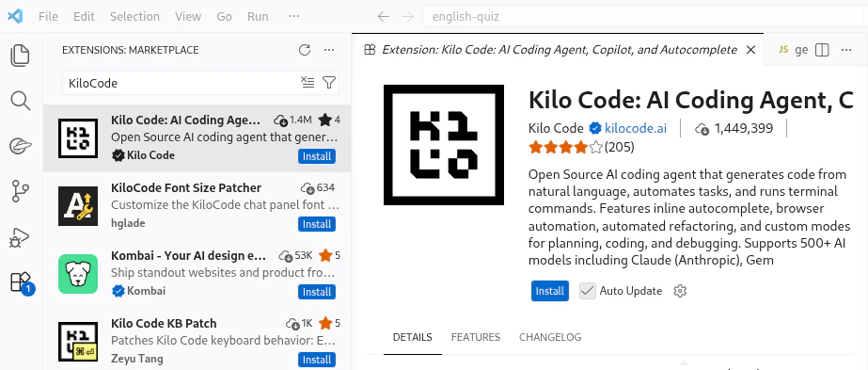
Task: Install the Kombai extension
Action: [x=317, y=292]
